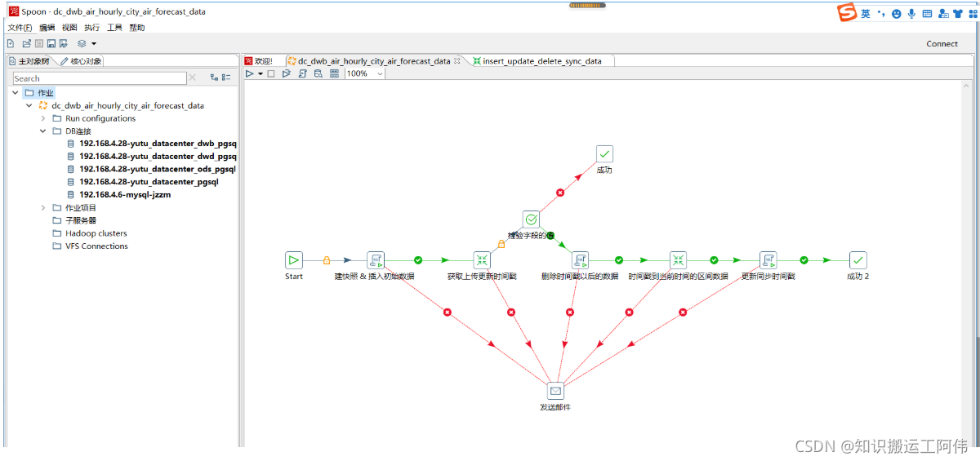Open the 视图 menu
This screenshot has width=980, height=461.
[x=69, y=28]
